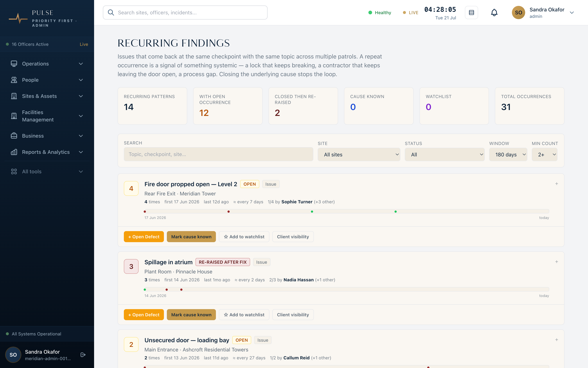Click the All tools grid icon
This screenshot has width=588, height=368.
pos(14,172)
